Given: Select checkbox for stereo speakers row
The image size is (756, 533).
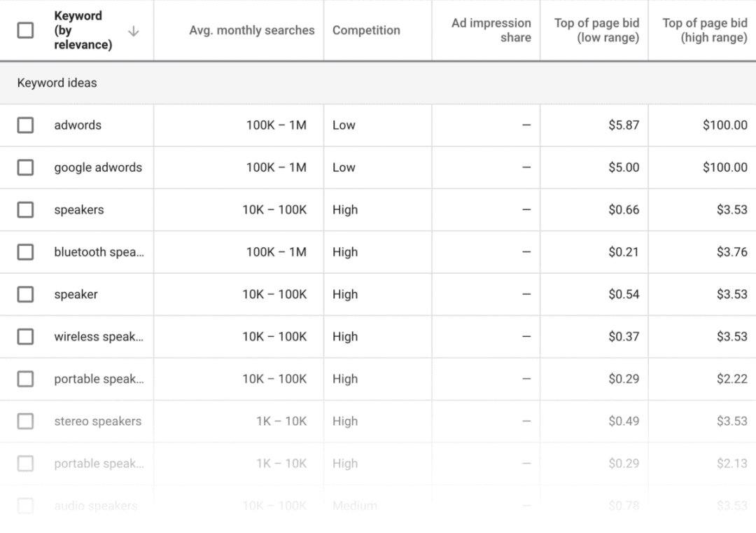Looking at the screenshot, I should 25,421.
